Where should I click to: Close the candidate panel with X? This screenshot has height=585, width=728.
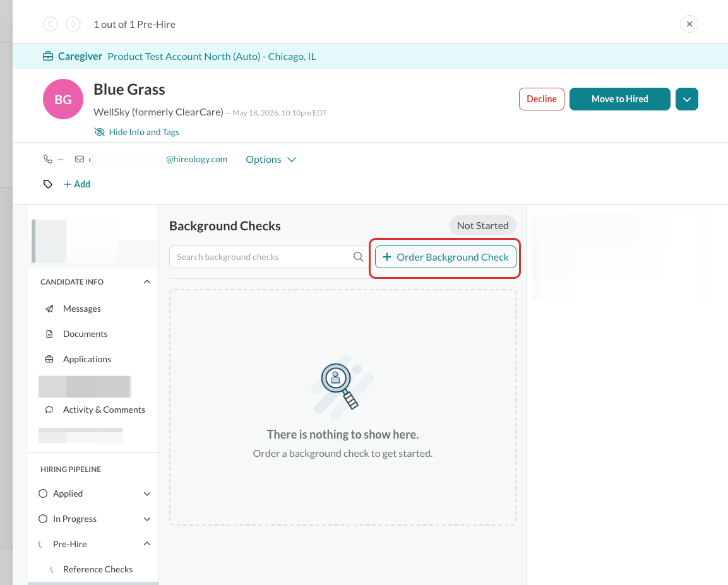[x=689, y=24]
